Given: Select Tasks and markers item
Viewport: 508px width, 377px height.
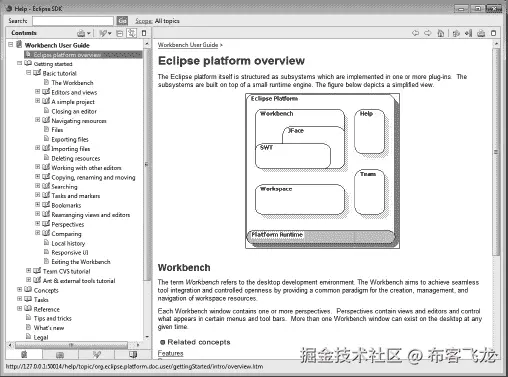Looking at the screenshot, I should click(76, 196).
